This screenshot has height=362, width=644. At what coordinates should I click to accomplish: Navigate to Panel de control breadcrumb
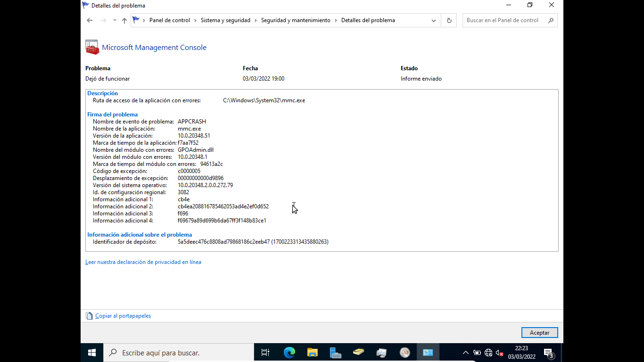pos(170,20)
